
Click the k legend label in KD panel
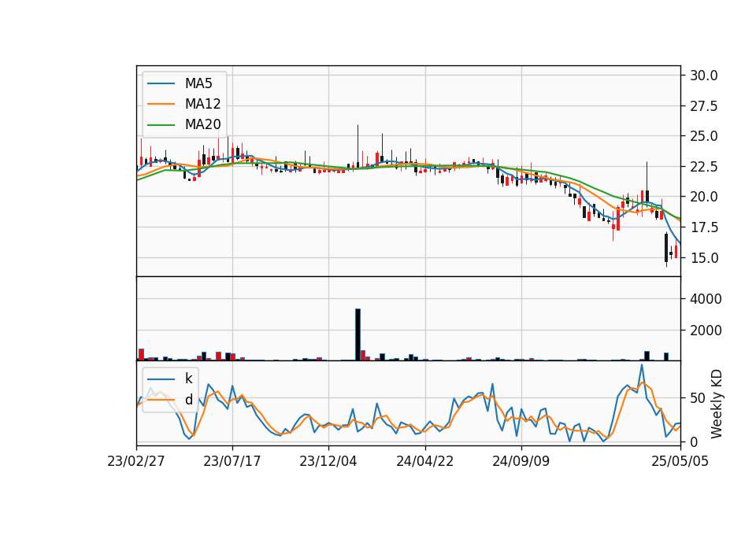188,379
